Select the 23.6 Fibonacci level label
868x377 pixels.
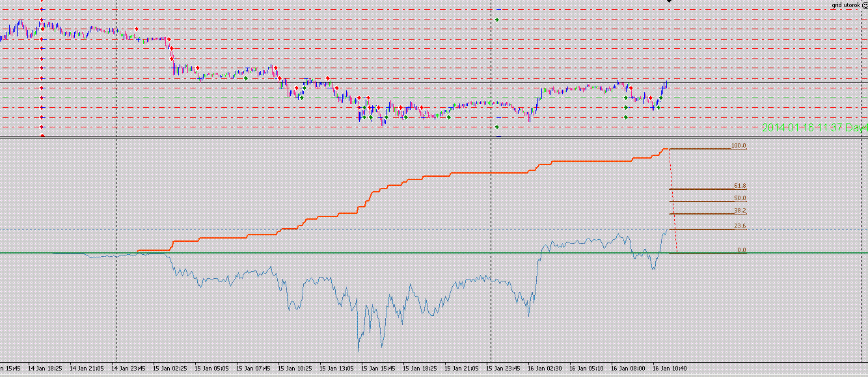pos(739,226)
